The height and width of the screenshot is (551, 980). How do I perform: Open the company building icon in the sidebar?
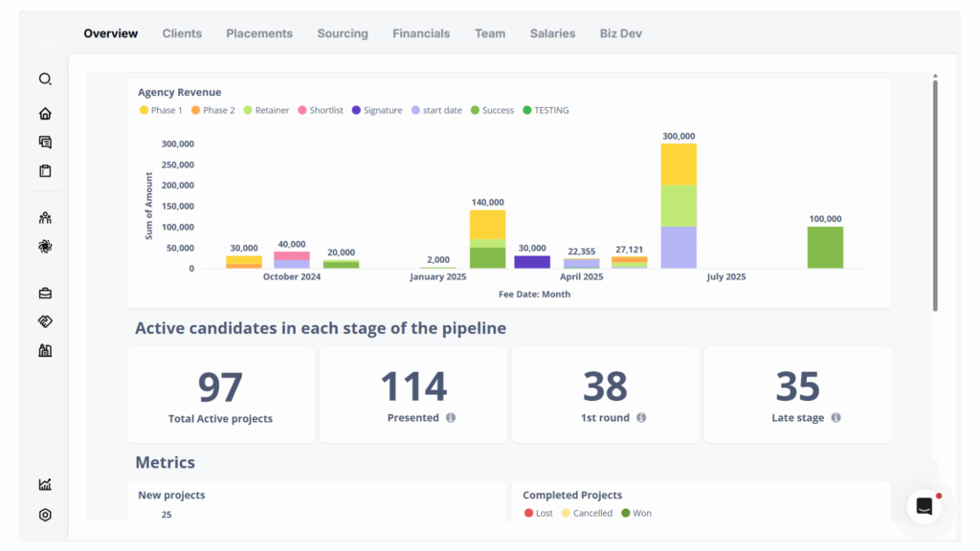tap(44, 350)
